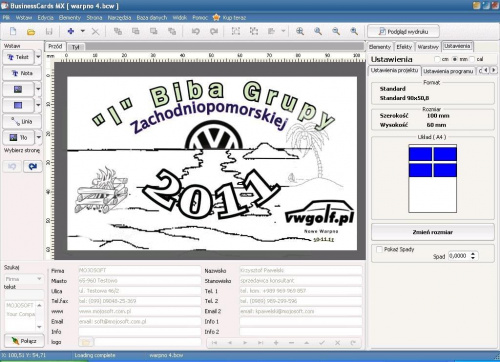The width and height of the screenshot is (500, 362).
Task: Select the cm unit radio button
Action: coord(437,59)
